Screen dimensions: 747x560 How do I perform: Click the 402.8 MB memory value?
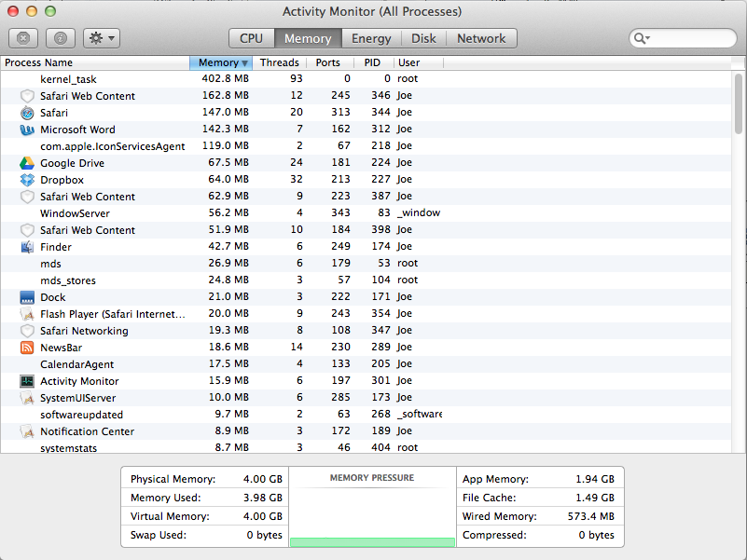click(x=225, y=78)
